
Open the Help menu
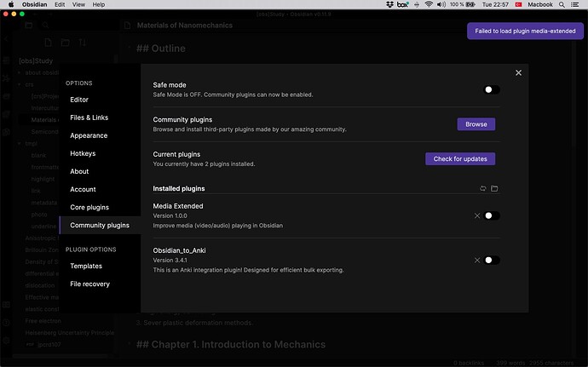(x=99, y=4)
